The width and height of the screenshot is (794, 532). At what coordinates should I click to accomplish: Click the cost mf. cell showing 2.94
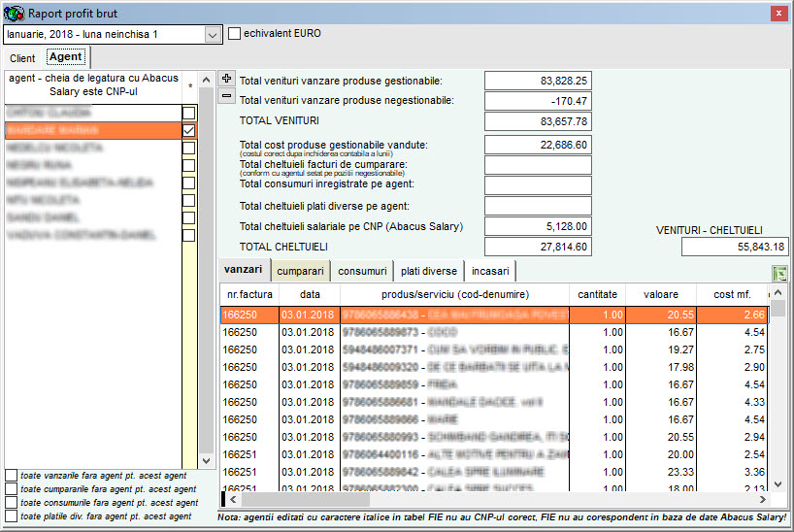733,437
